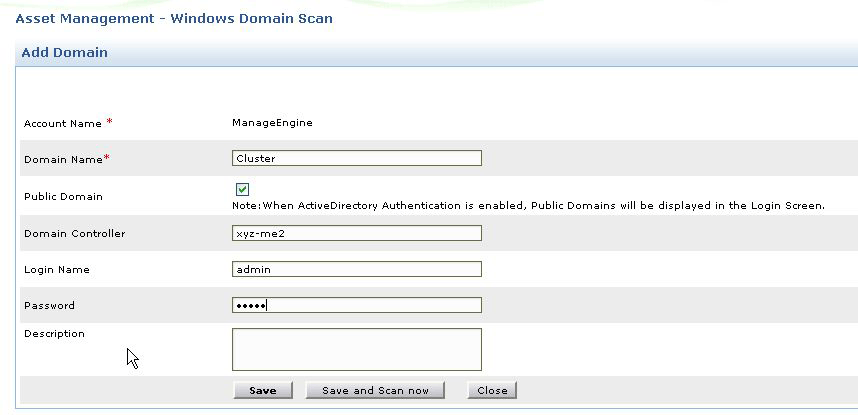Image resolution: width=858 pixels, height=415 pixels.
Task: Click the Description text area
Action: (356, 349)
